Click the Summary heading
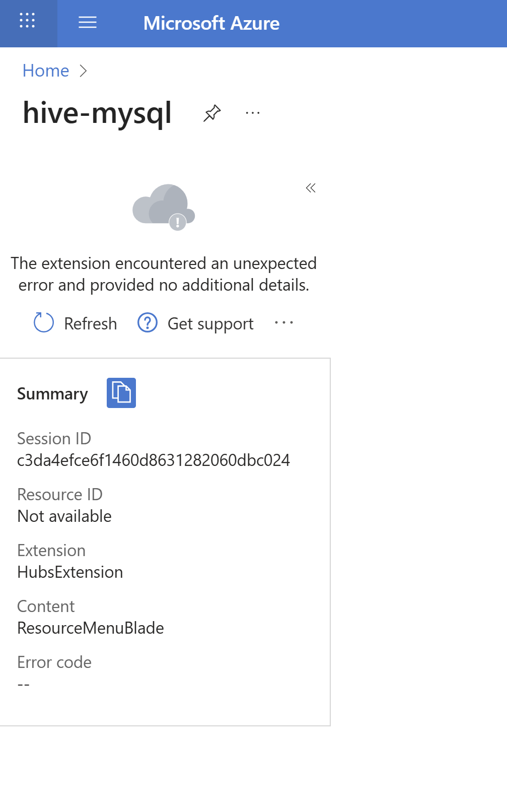The height and width of the screenshot is (812, 507). pos(52,394)
